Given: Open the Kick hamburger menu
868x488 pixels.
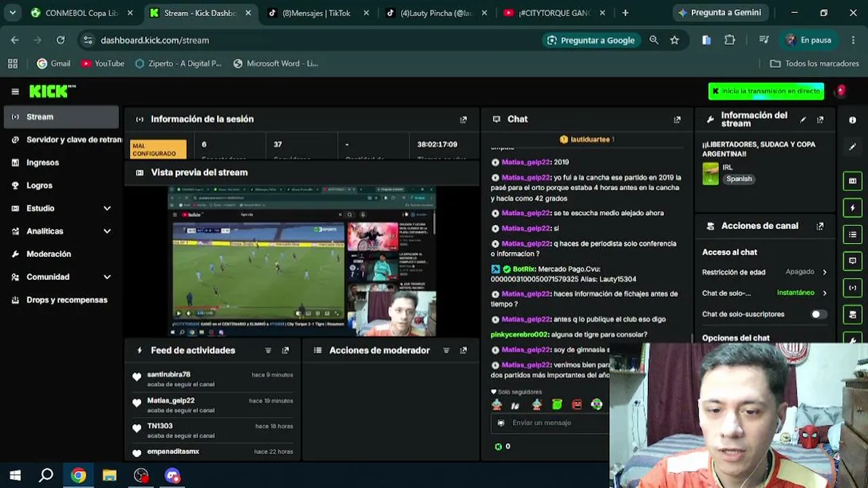Looking at the screenshot, I should (15, 91).
